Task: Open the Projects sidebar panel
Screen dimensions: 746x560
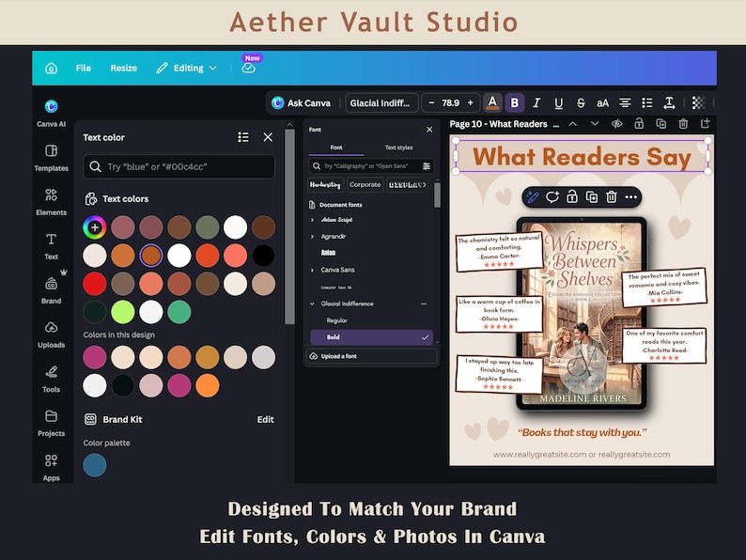Action: point(52,423)
